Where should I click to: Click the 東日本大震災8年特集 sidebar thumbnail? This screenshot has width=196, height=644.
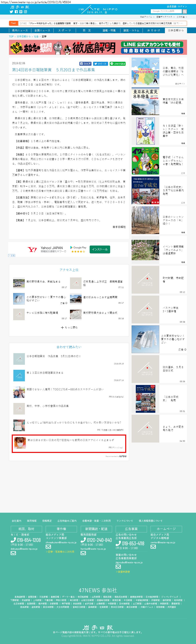(x=145, y=101)
